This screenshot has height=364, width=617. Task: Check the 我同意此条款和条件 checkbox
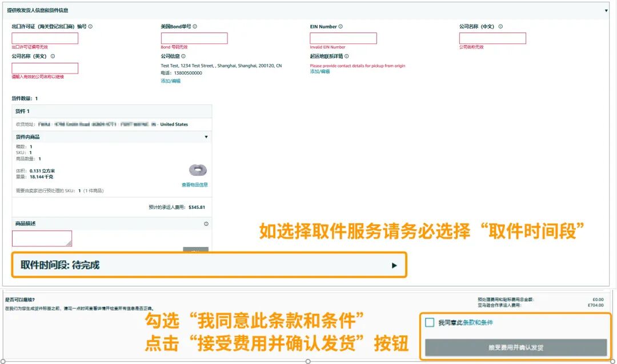click(430, 322)
